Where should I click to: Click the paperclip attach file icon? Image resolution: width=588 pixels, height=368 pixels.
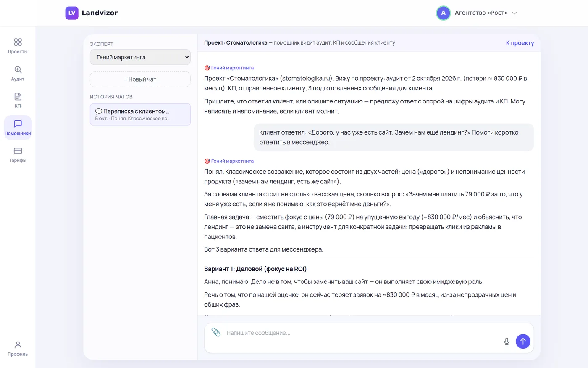click(x=216, y=332)
